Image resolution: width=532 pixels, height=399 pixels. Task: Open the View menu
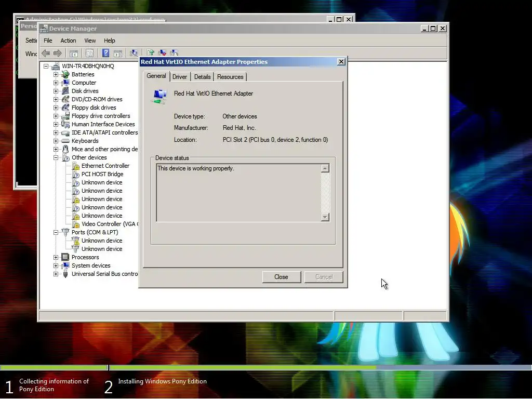(90, 41)
